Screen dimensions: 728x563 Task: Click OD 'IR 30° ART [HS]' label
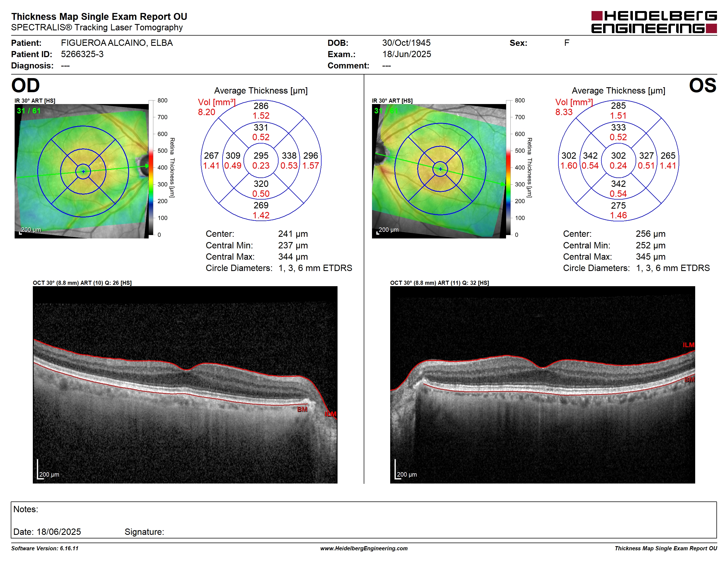tap(35, 101)
